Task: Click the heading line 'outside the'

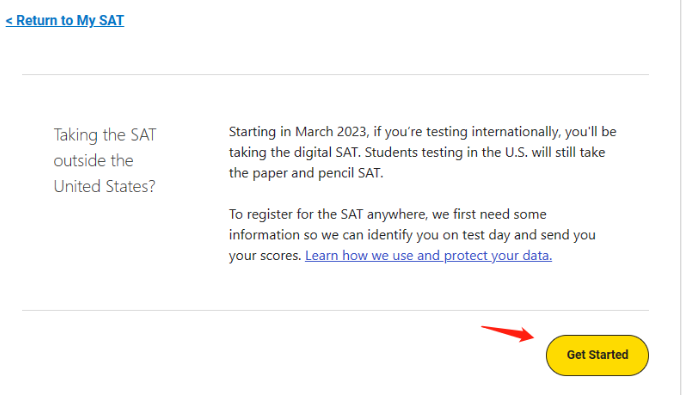Action: (94, 161)
